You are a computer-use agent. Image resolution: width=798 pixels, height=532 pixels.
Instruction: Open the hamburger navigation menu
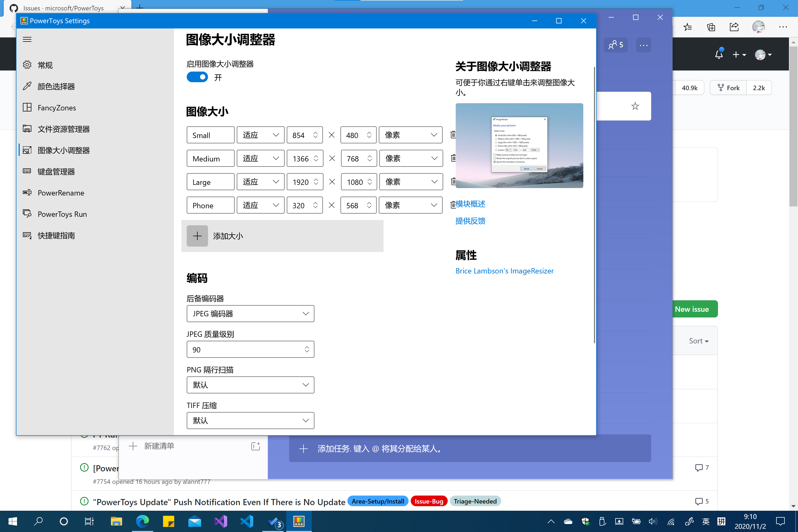[27, 39]
